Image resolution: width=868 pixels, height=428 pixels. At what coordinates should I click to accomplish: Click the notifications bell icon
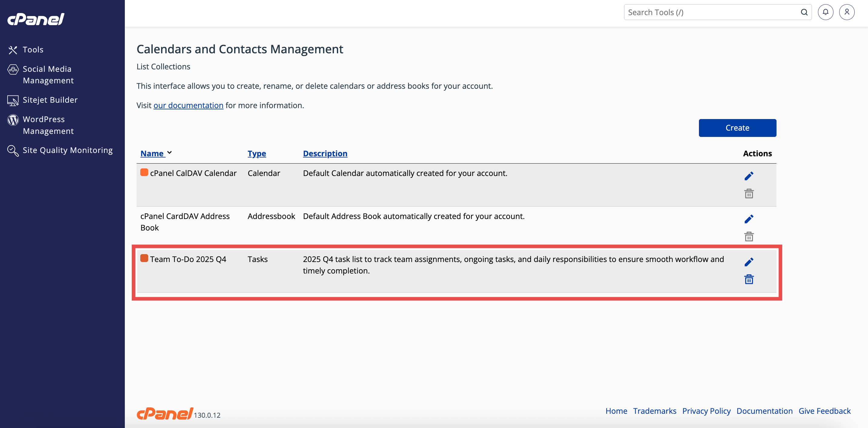(x=825, y=12)
